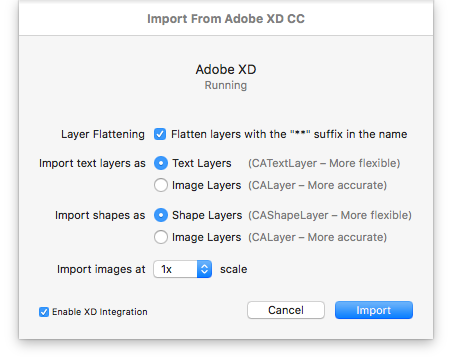
Task: Disable the Enable XD Integration checkbox
Action: click(44, 312)
